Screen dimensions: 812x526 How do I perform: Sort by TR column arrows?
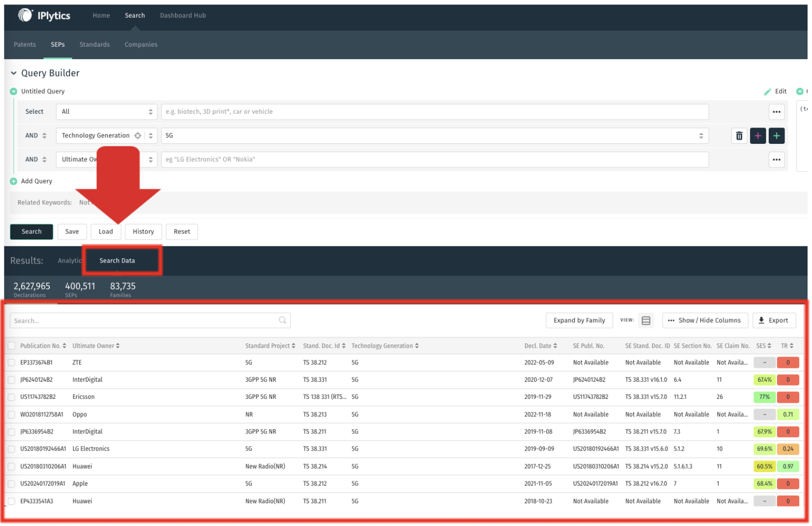(792, 346)
